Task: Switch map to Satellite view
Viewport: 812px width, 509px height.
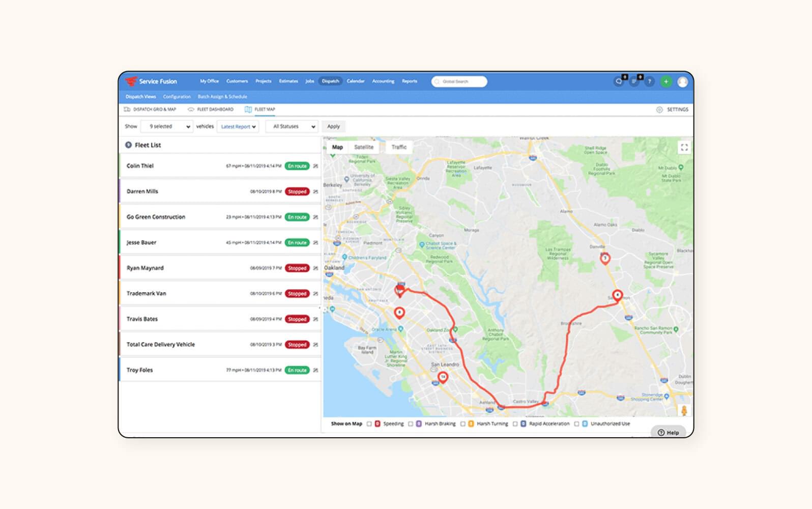Action: click(x=364, y=147)
